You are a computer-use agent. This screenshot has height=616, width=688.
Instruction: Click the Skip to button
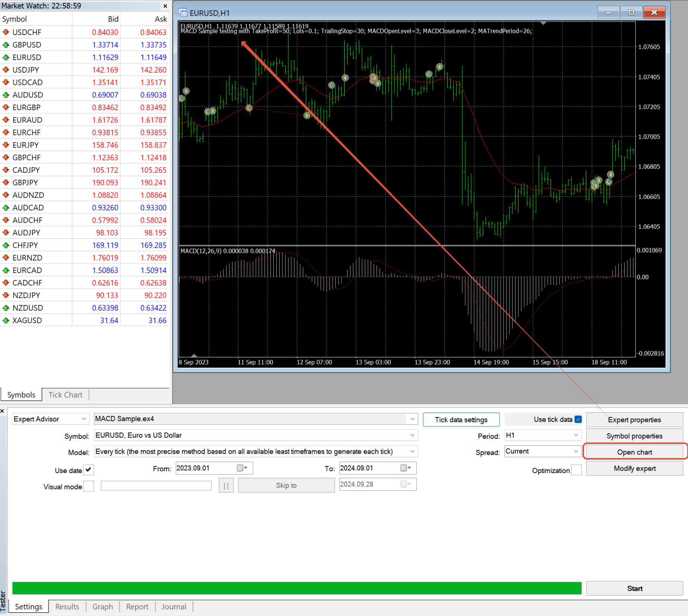[x=286, y=485]
